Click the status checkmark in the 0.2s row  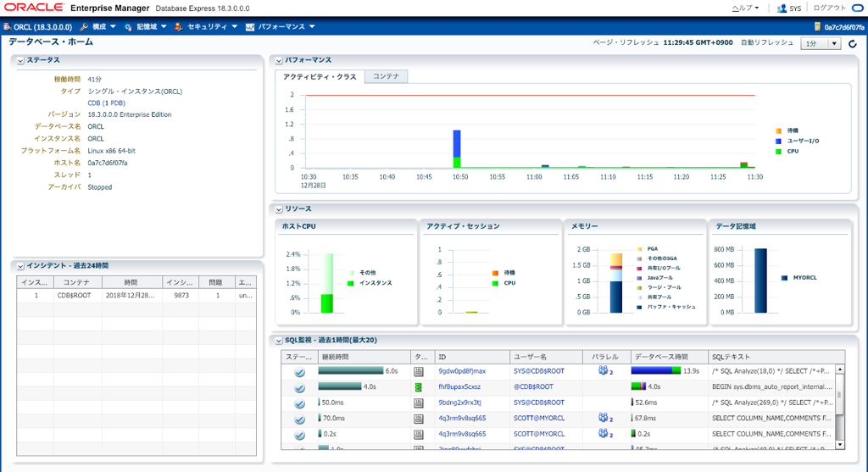coord(299,435)
